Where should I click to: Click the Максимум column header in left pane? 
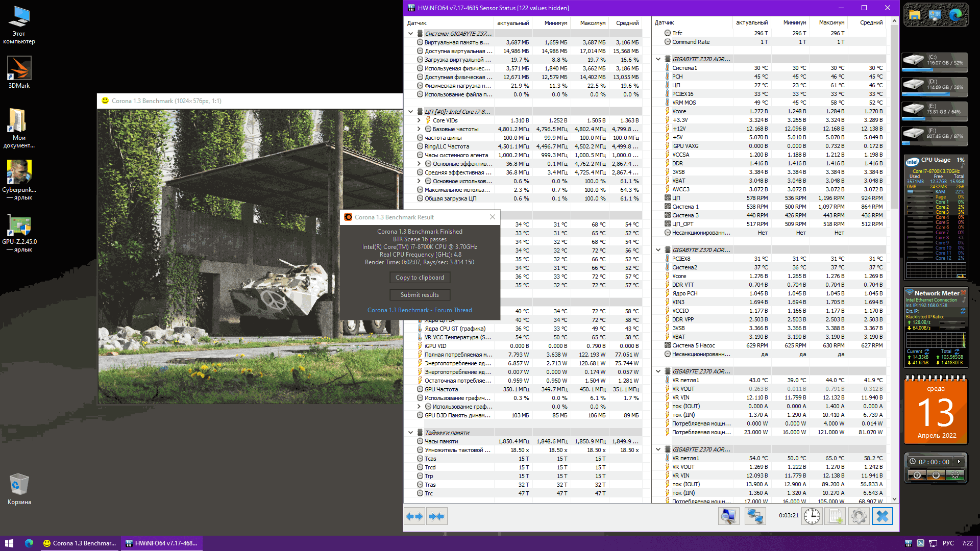592,23
